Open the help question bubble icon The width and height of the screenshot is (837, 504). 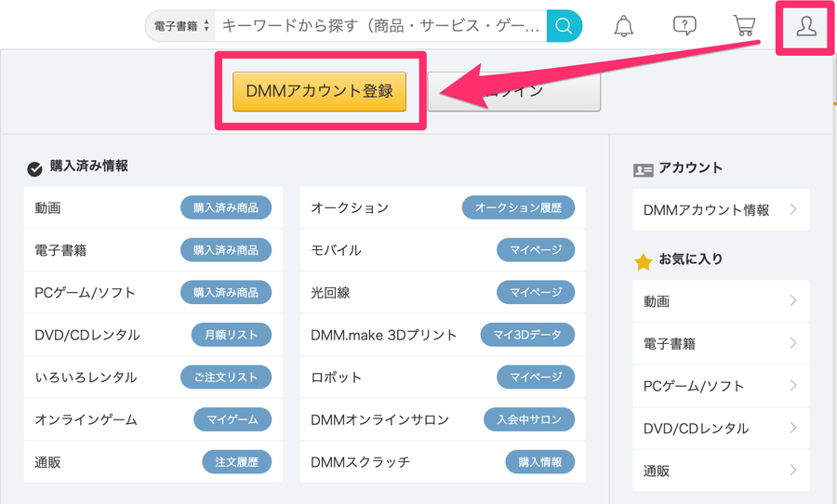pos(684,25)
